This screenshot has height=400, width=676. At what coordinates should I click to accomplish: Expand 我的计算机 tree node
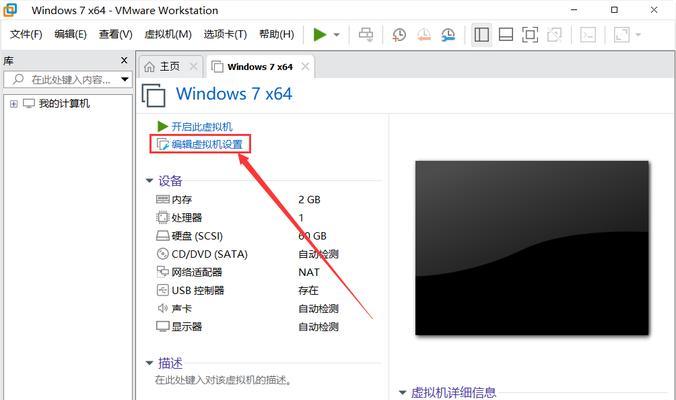click(x=14, y=104)
